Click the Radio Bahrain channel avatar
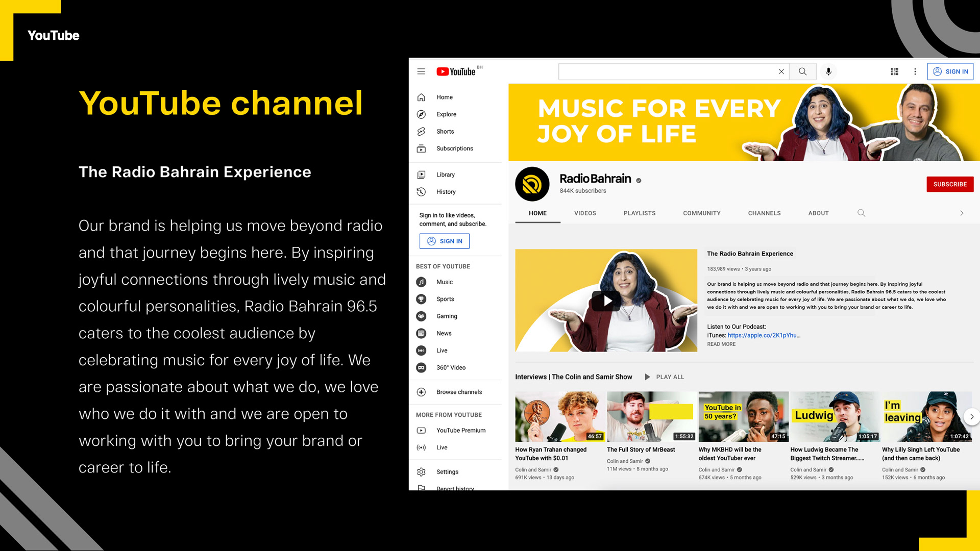The image size is (980, 551). point(532,184)
